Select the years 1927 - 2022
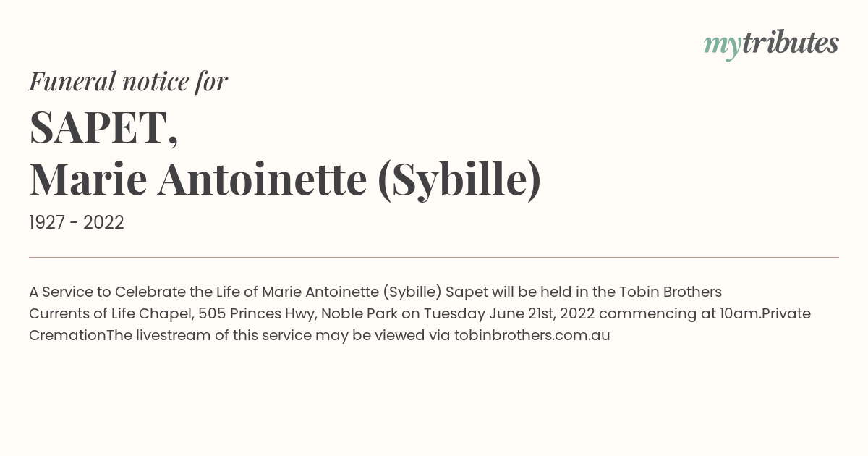 [77, 222]
